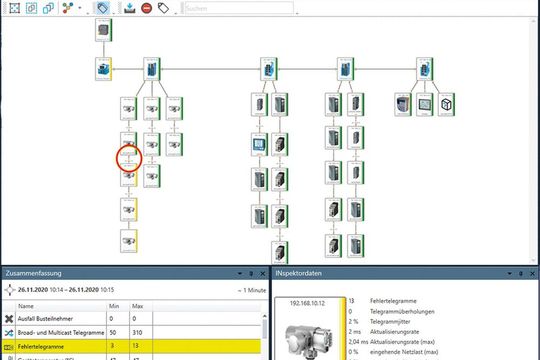Select the switch node connected to the pump branches
Viewport: 540px width, 360px height.
[152, 69]
